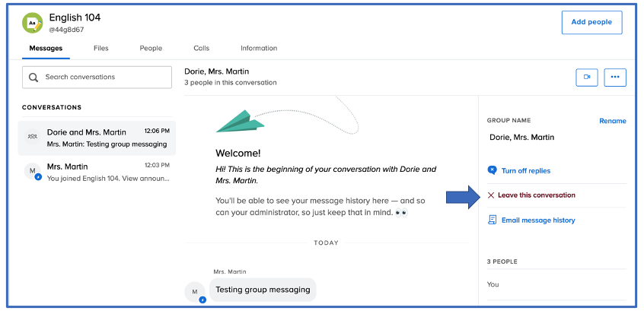Open the three-dot more options menu
This screenshot has height=314, width=644.
pos(615,78)
